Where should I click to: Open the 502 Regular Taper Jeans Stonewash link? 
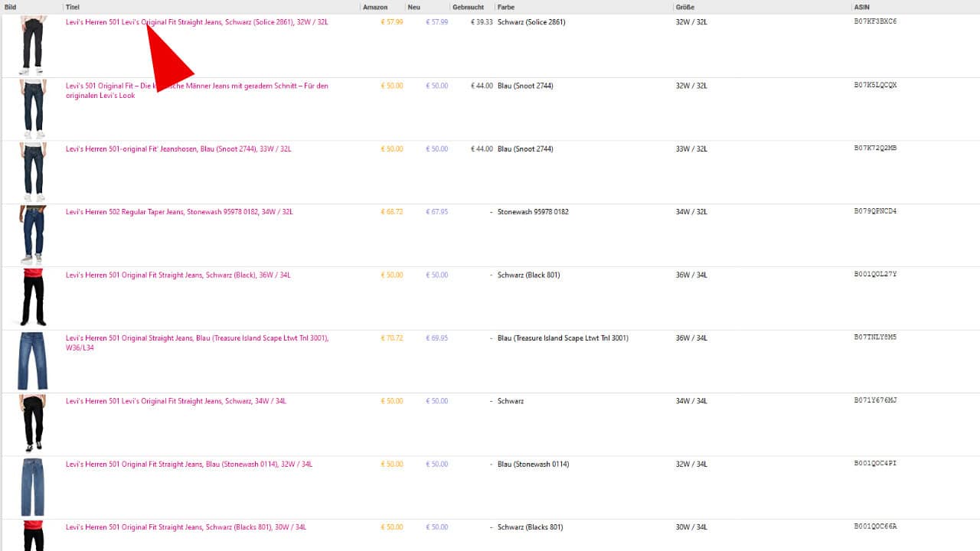click(178, 212)
